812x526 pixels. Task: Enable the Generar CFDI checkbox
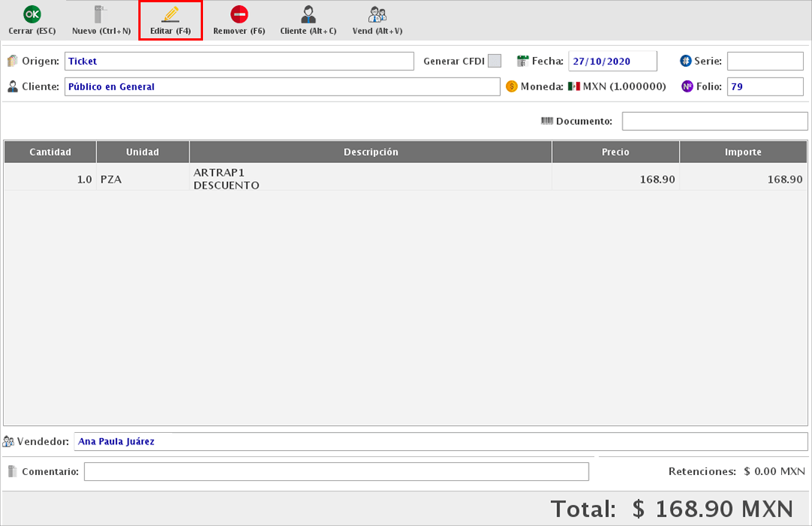[x=494, y=62]
